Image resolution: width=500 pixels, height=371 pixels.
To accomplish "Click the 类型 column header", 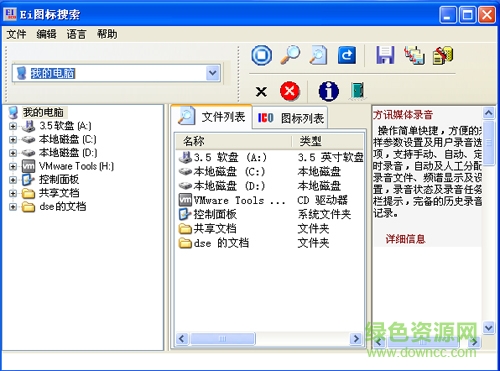I will click(x=328, y=141).
